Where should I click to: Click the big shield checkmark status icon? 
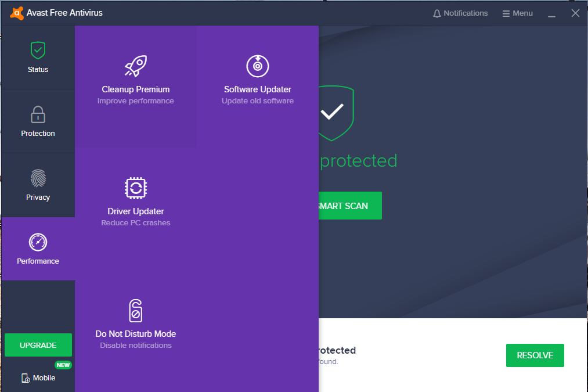pos(336,113)
